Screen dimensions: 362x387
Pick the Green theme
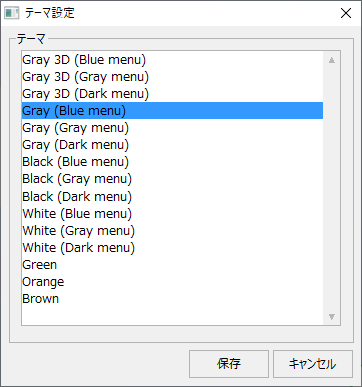172,264
